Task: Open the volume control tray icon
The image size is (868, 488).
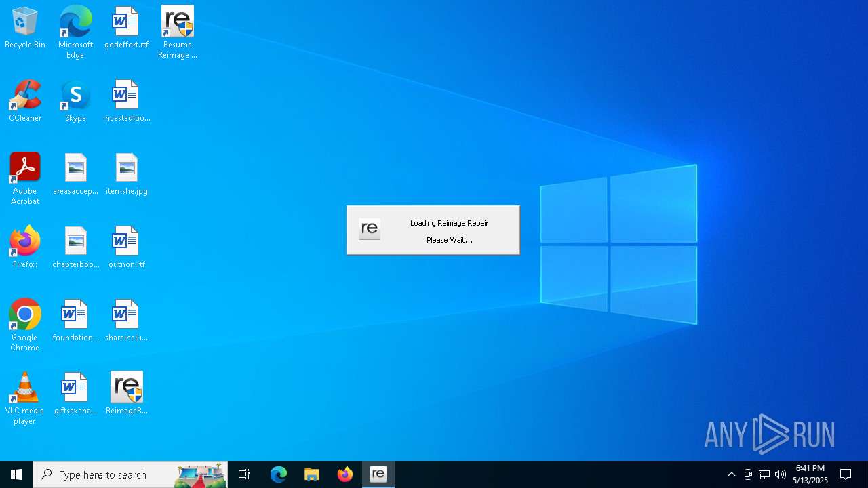Action: click(781, 474)
